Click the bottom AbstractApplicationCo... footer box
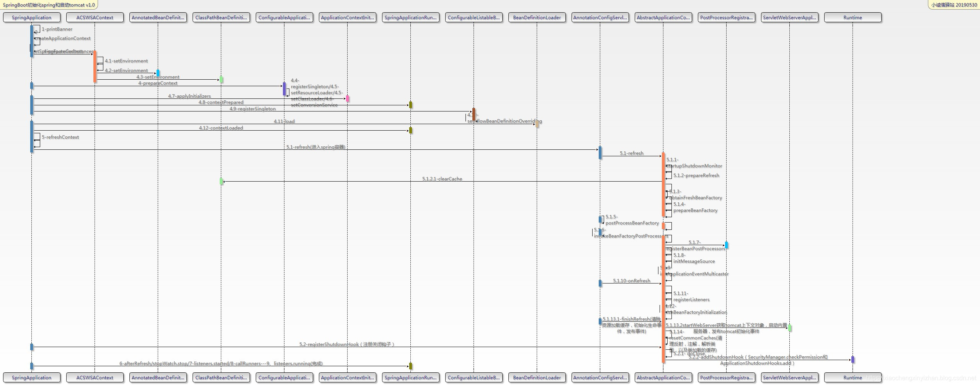980x385 pixels. click(x=663, y=378)
